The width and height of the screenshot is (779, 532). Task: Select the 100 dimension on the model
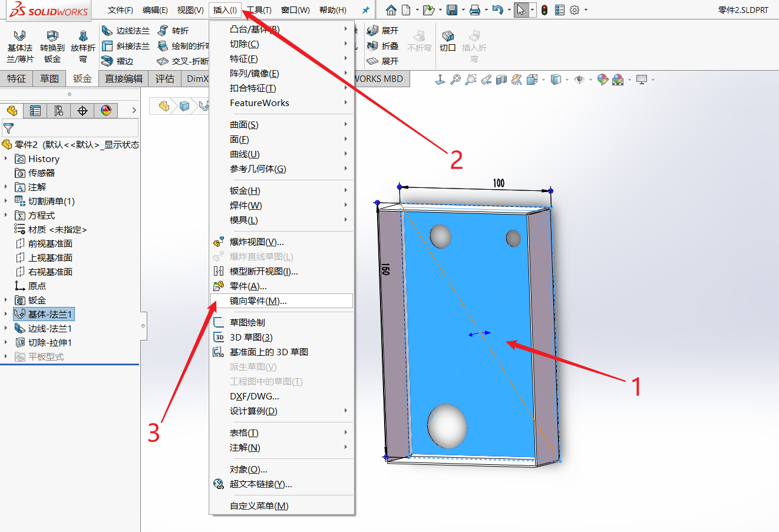499,183
